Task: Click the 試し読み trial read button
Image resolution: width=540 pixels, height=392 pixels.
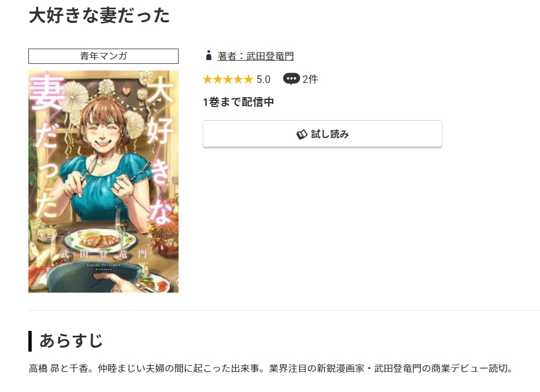Action: click(x=322, y=134)
